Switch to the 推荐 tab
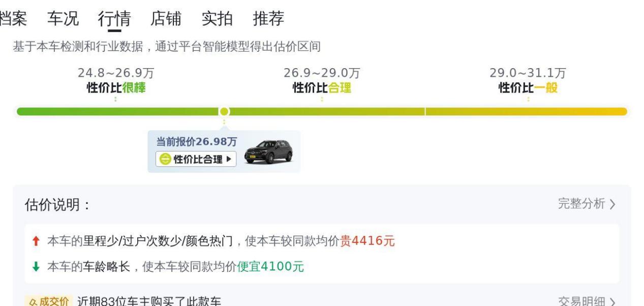Screen dimensions: 644x306 coord(269,19)
